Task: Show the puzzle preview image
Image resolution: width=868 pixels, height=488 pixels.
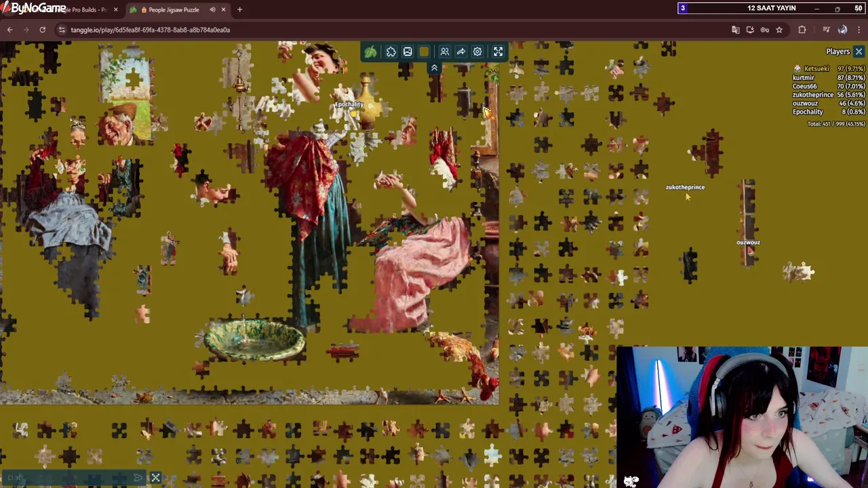Action: 408,52
